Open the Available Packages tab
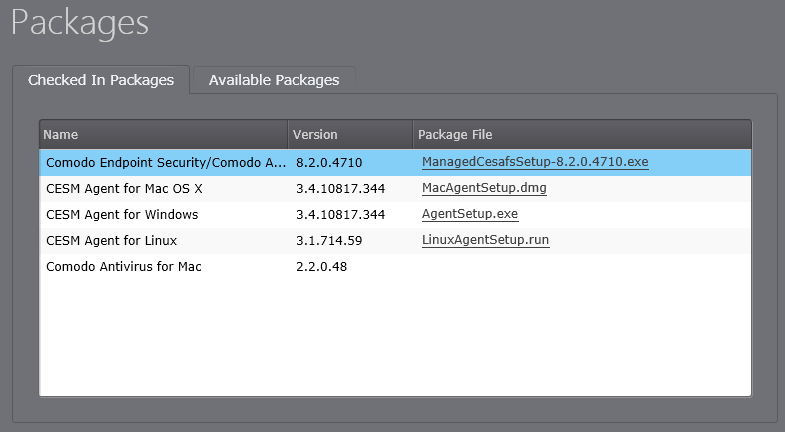 point(274,80)
